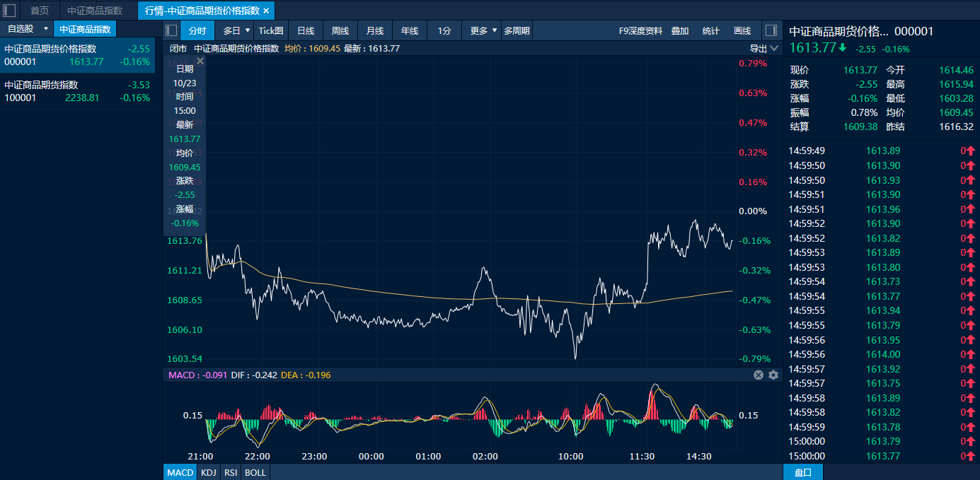Open F9深度资料
Screen dimensions: 980x480
[x=640, y=30]
